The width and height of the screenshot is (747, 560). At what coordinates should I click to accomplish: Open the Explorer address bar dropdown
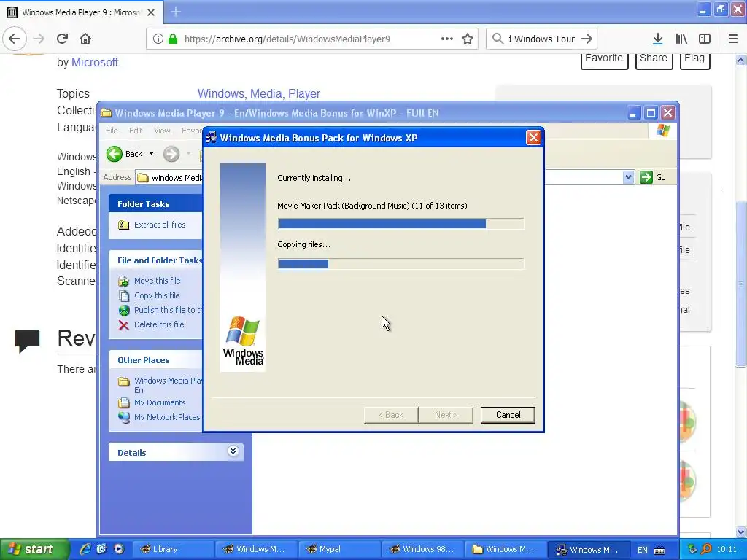click(628, 177)
